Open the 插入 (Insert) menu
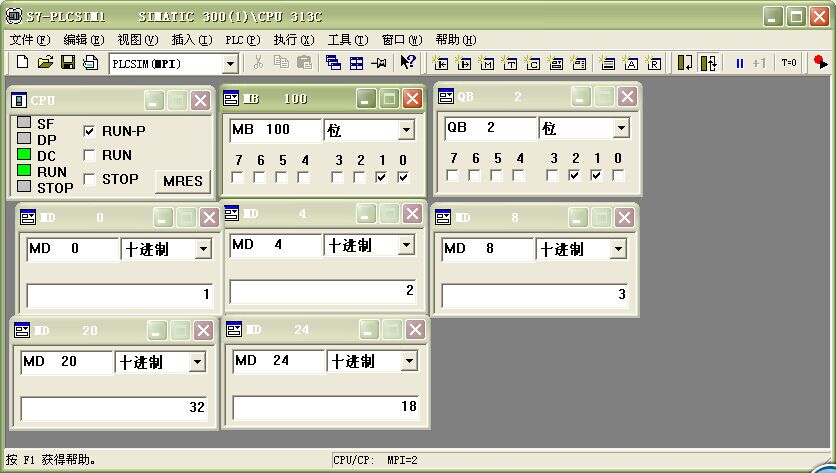The height and width of the screenshot is (473, 836). (x=191, y=40)
